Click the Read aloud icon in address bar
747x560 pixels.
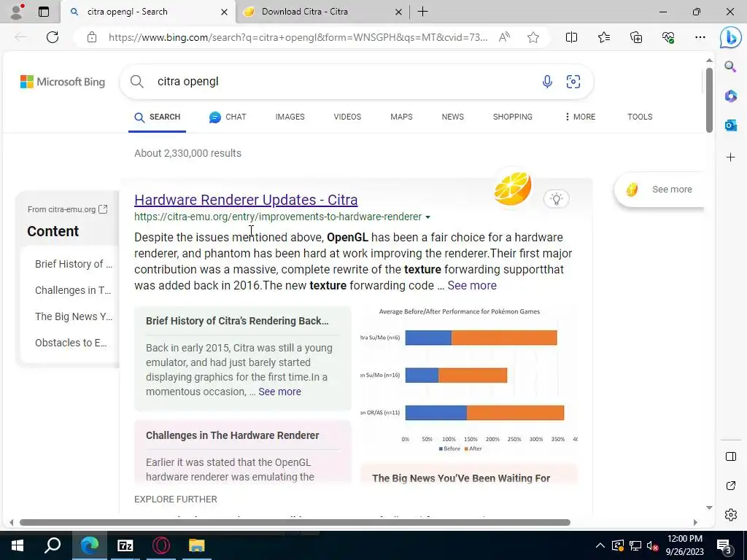coord(504,37)
